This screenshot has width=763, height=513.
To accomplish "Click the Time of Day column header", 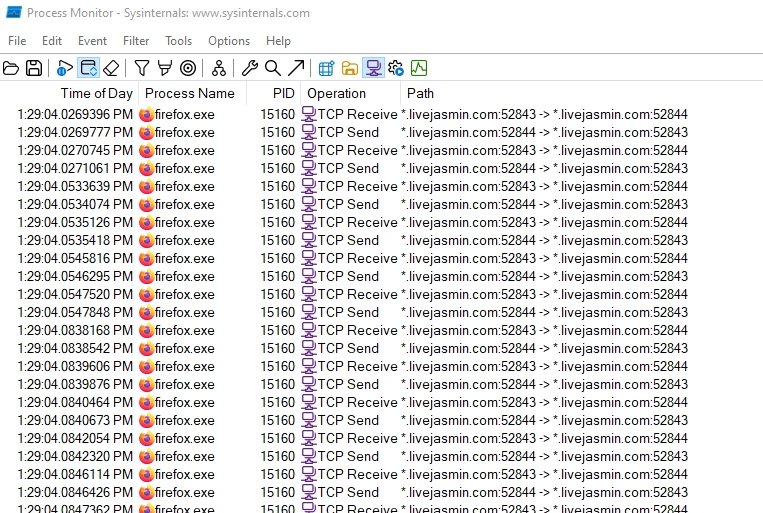I will click(70, 93).
